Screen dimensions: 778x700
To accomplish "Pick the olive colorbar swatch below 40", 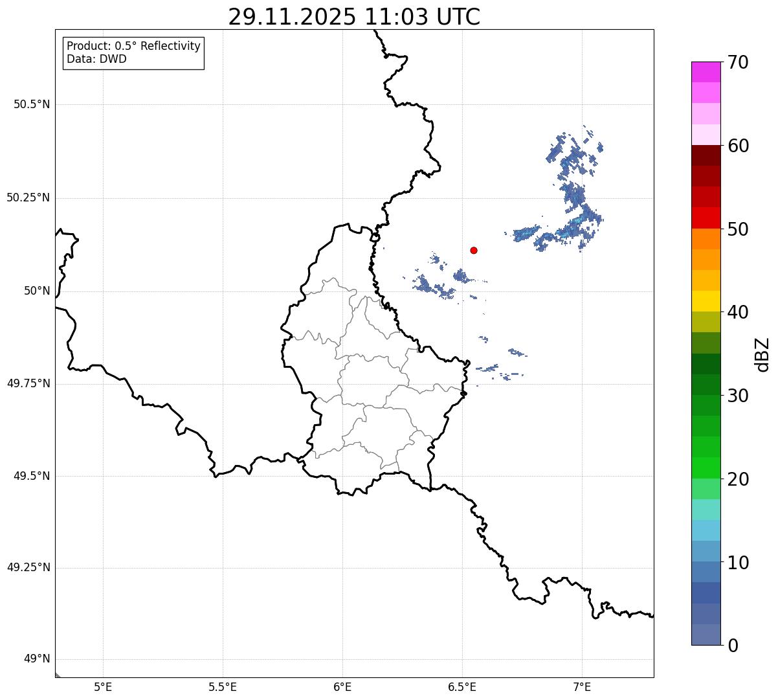I will pyautogui.click(x=706, y=322).
